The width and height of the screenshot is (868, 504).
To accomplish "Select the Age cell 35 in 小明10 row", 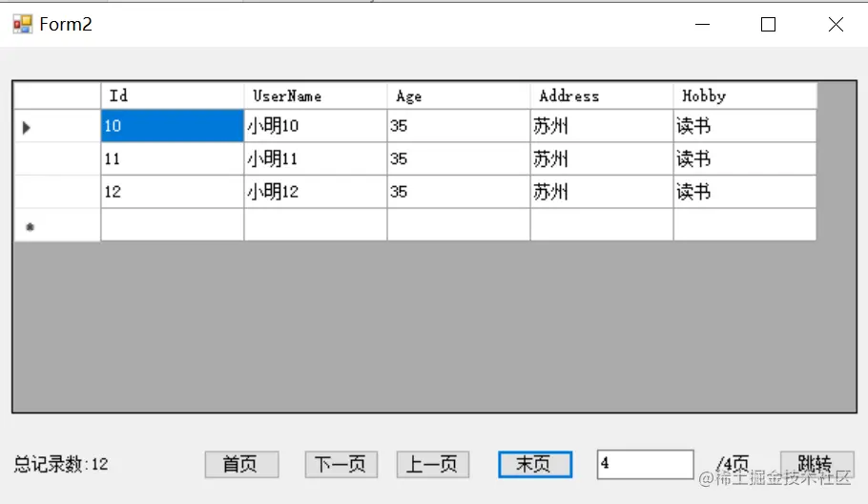I will (459, 126).
